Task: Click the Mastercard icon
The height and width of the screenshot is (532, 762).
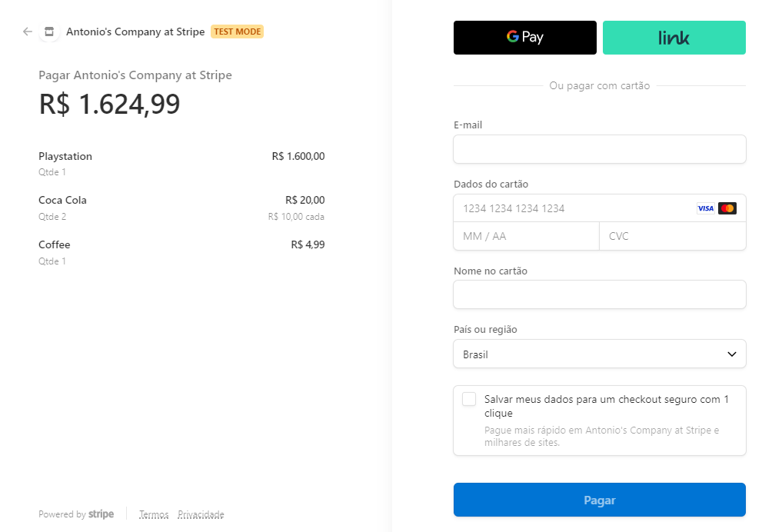Action: point(727,208)
